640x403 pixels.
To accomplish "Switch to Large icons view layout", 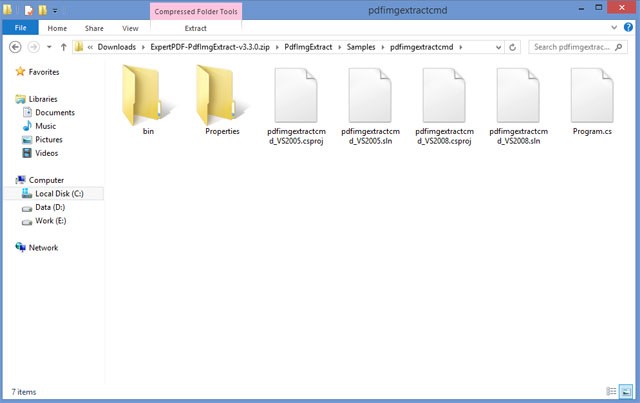I will point(626,391).
